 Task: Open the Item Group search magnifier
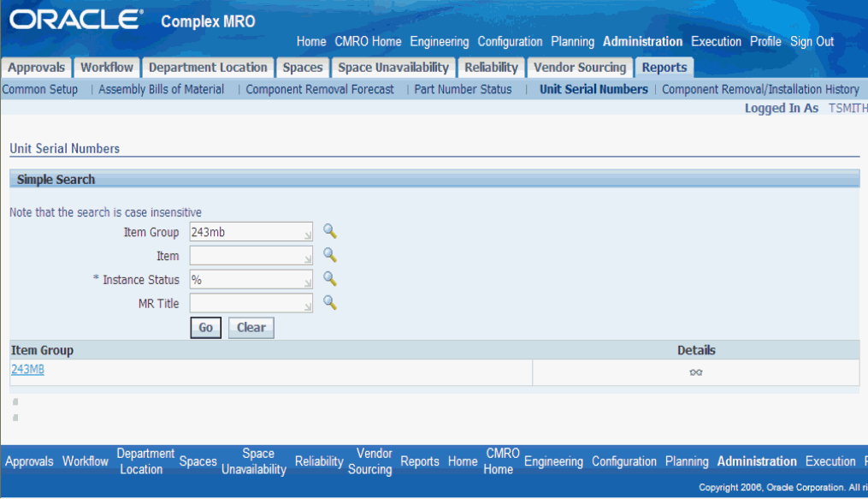pos(330,231)
